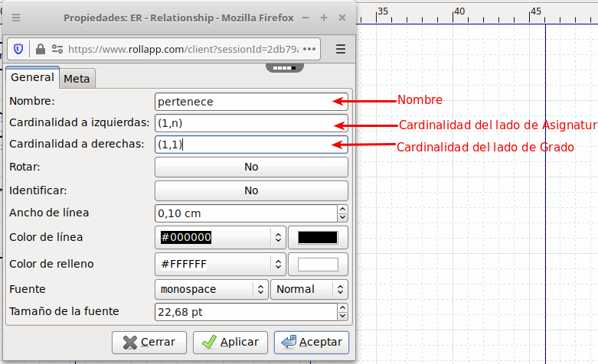Image resolution: width=598 pixels, height=364 pixels.
Task: Click the Tamaño de la fuente field
Action: [246, 312]
